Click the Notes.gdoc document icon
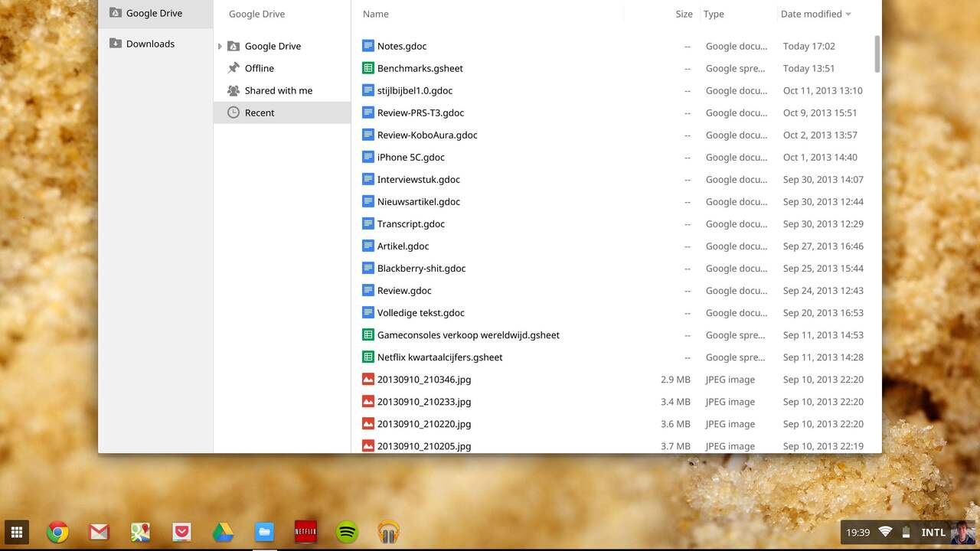The image size is (980, 551). point(368,46)
